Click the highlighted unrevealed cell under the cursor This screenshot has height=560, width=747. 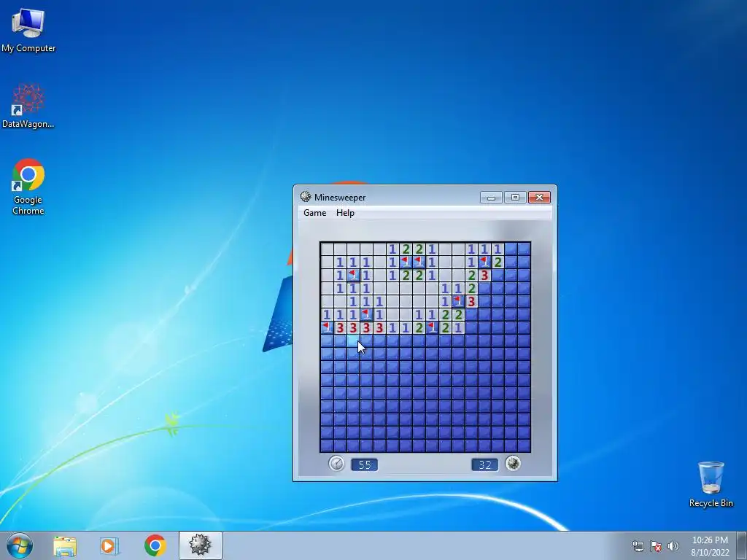click(353, 341)
